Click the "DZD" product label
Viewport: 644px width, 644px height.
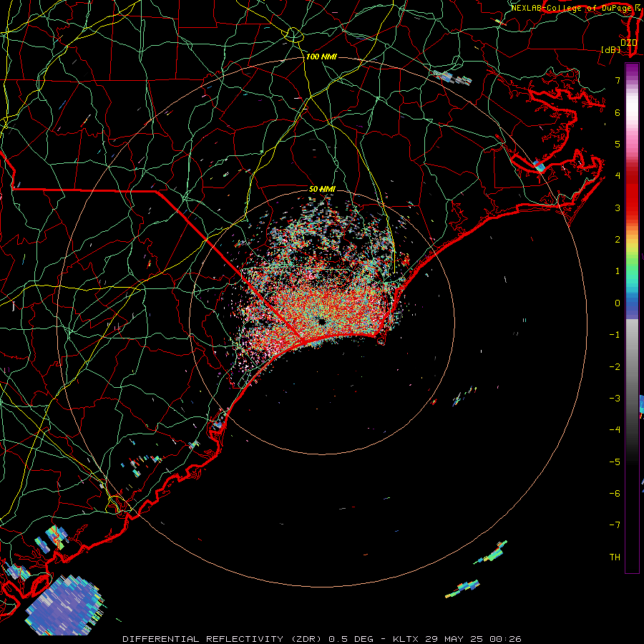pos(629,42)
